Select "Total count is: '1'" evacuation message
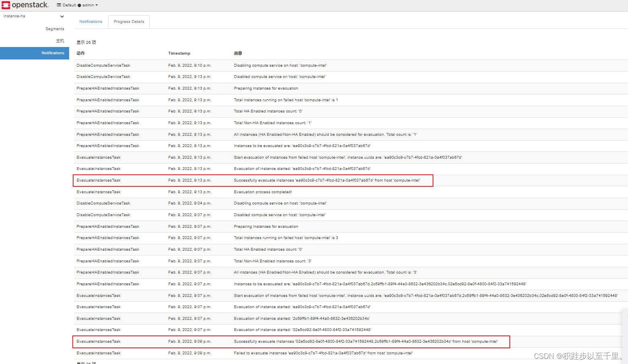The height and width of the screenshot is (364, 628). click(325, 135)
